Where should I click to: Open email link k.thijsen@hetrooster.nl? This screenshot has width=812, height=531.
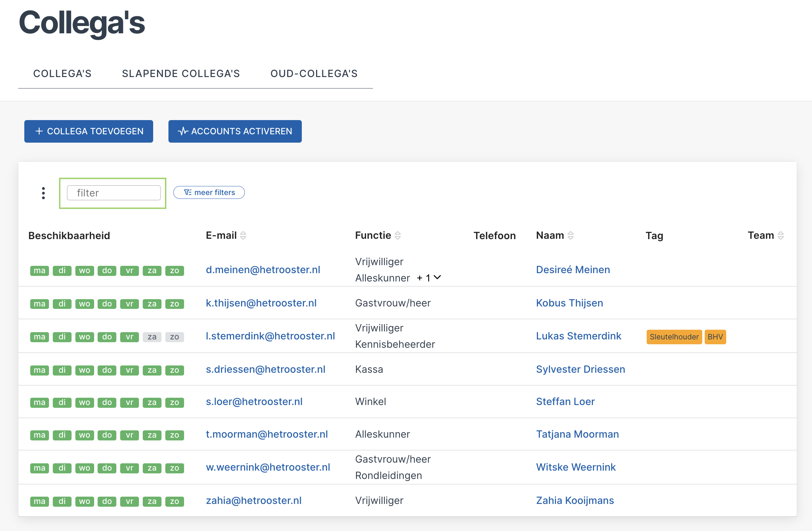[261, 303]
